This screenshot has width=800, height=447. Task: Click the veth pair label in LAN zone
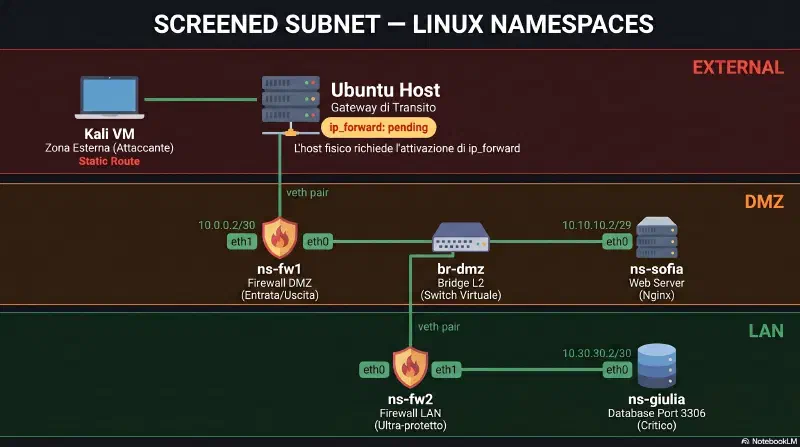439,327
